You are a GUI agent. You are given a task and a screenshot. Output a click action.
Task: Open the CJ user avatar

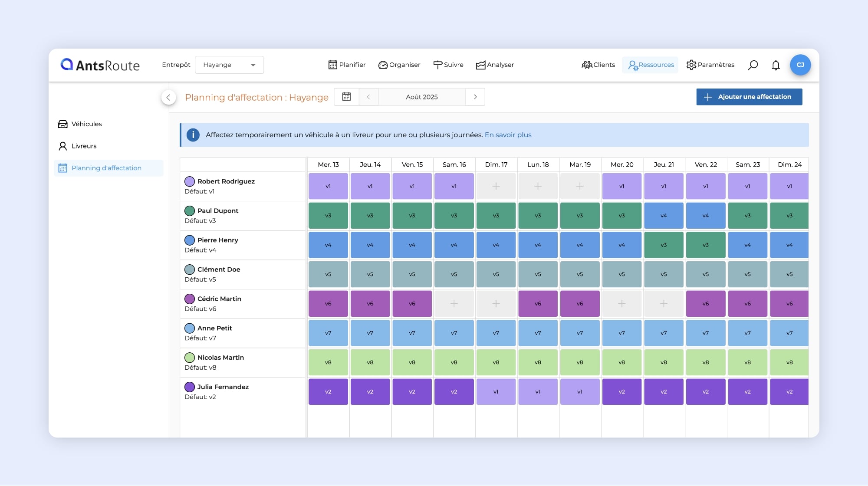(800, 65)
